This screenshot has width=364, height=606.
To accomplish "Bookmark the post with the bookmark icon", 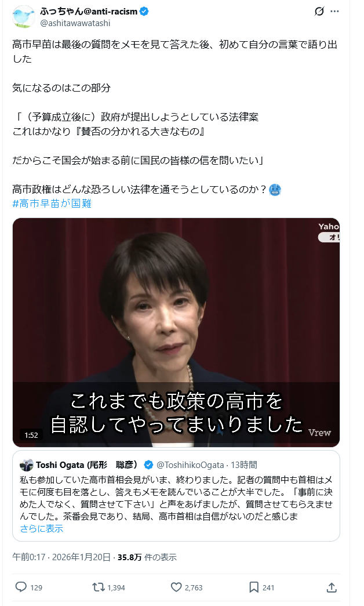I will click(254, 587).
